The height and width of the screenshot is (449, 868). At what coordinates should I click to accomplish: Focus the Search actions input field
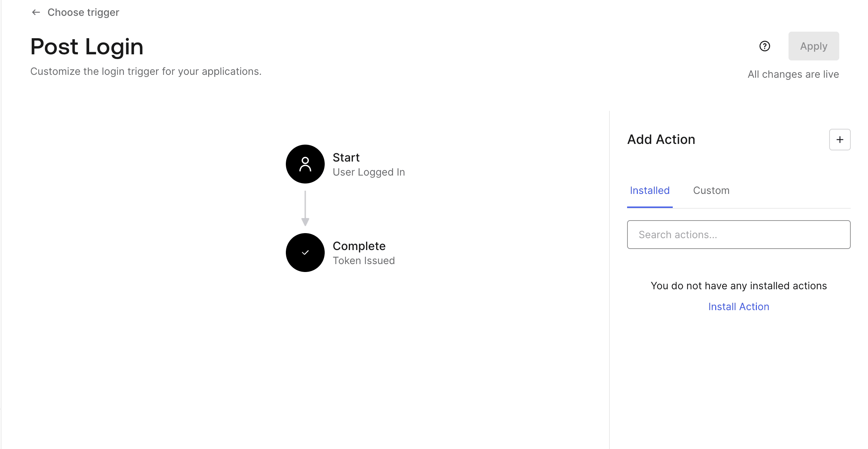click(x=739, y=235)
